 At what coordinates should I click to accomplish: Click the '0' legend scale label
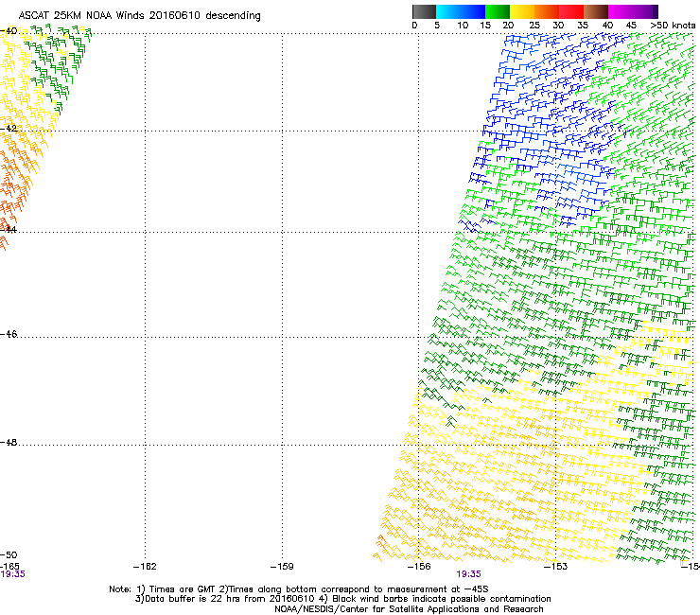pos(414,26)
